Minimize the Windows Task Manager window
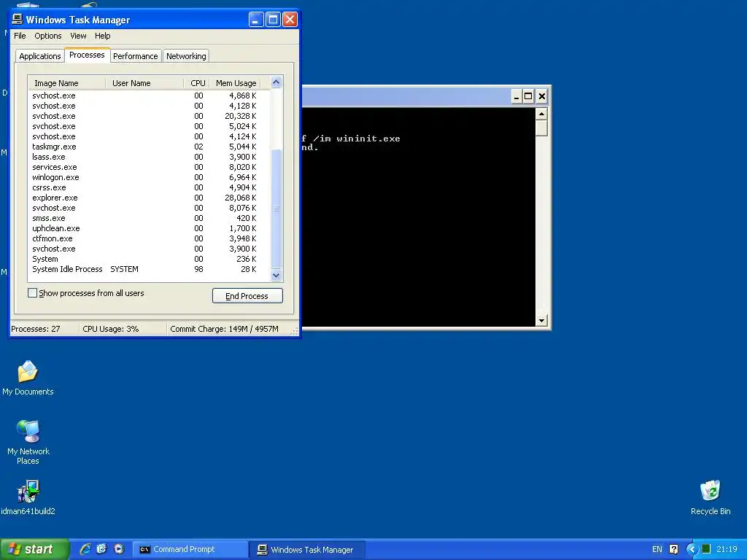The image size is (747, 560). click(x=256, y=20)
